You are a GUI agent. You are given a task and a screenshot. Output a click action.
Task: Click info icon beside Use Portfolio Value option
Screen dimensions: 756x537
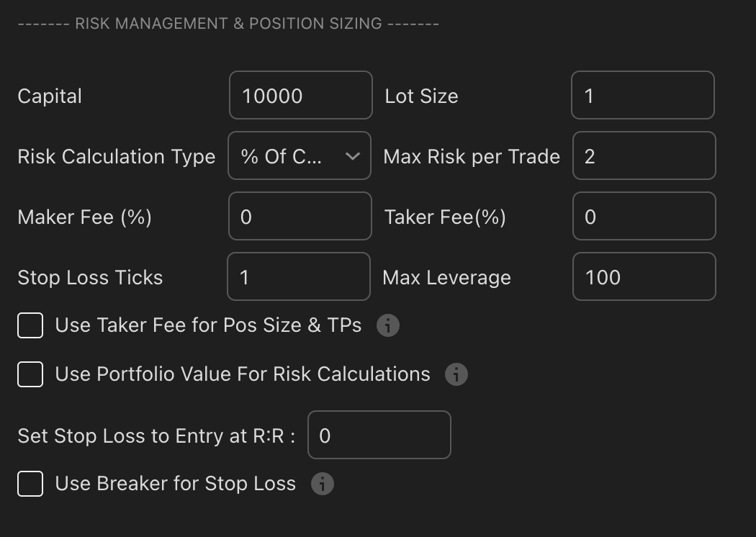pos(456,374)
